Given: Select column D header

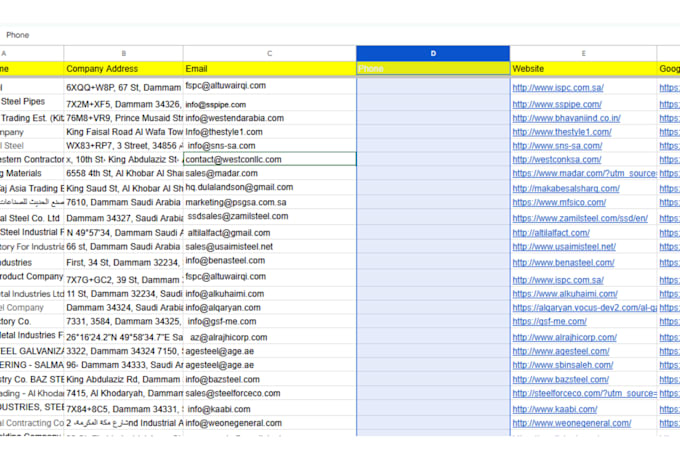Looking at the screenshot, I should click(433, 53).
